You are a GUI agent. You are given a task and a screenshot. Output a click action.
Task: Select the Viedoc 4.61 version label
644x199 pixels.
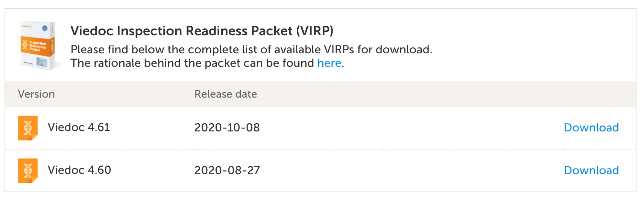pyautogui.click(x=79, y=127)
